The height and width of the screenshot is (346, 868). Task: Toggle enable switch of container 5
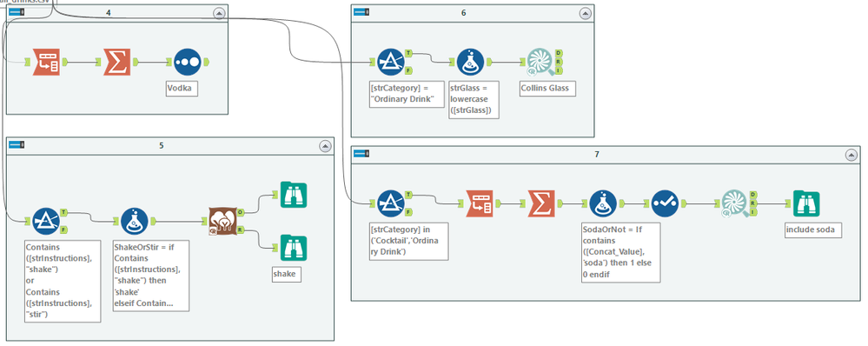[x=17, y=145]
